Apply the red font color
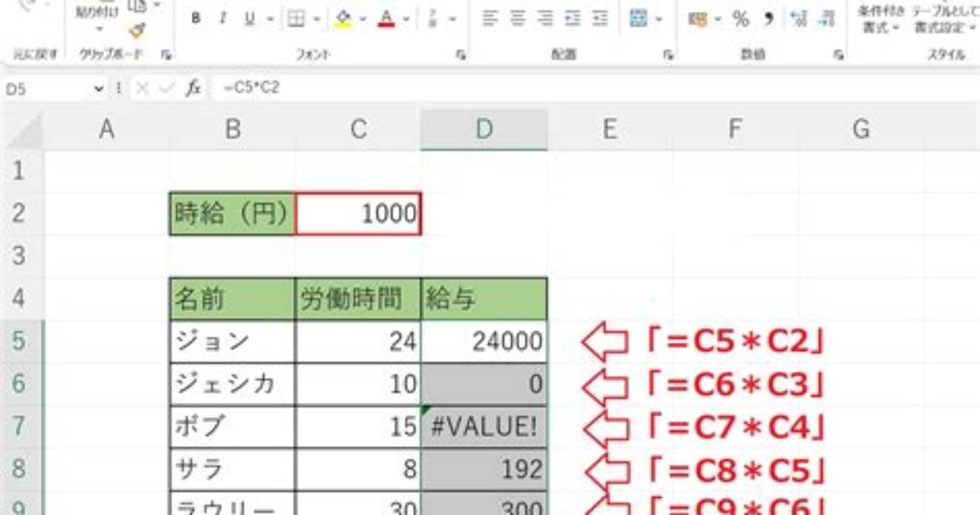Viewport: 980px width, 515px height. click(387, 19)
